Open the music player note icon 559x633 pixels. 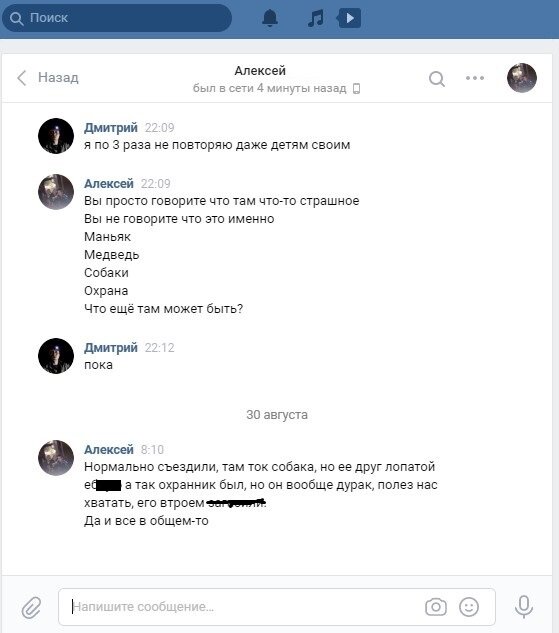pos(316,18)
